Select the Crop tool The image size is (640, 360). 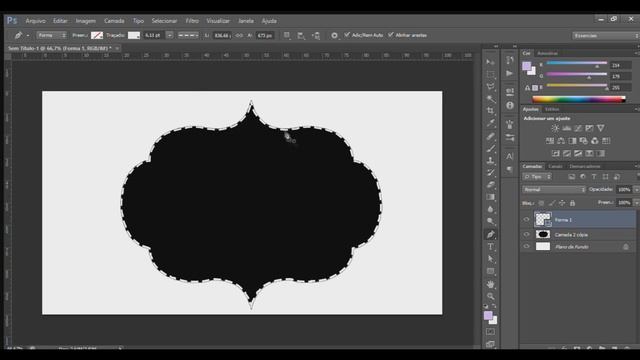(x=490, y=111)
